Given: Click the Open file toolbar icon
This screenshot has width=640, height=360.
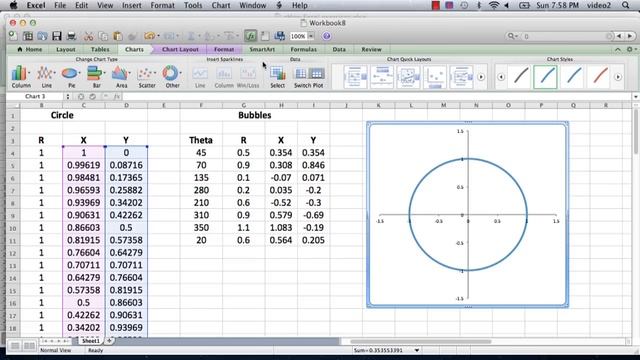Looking at the screenshot, I should 42,36.
